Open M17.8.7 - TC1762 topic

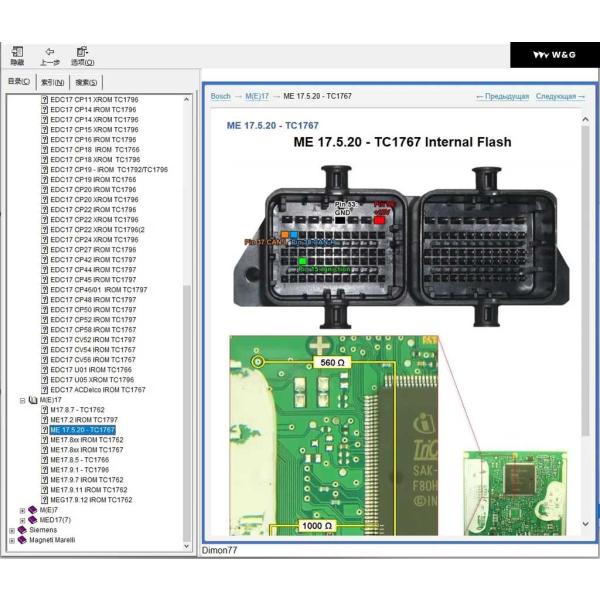tap(77, 410)
